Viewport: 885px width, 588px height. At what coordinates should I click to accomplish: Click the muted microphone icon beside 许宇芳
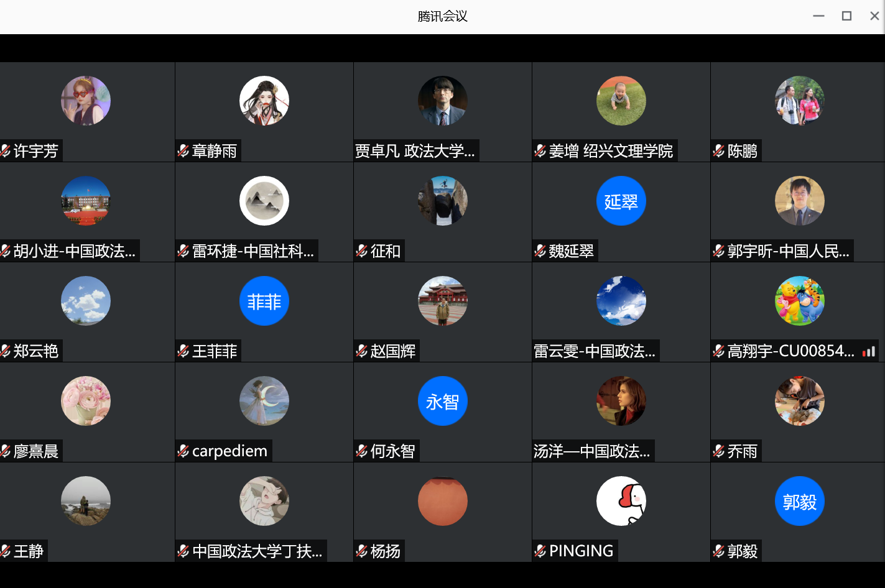click(x=6, y=150)
